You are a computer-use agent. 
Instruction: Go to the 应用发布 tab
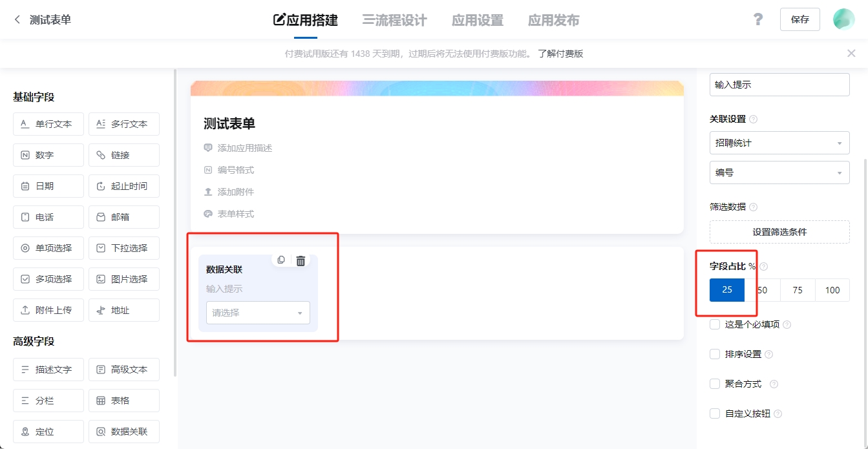[x=553, y=20]
